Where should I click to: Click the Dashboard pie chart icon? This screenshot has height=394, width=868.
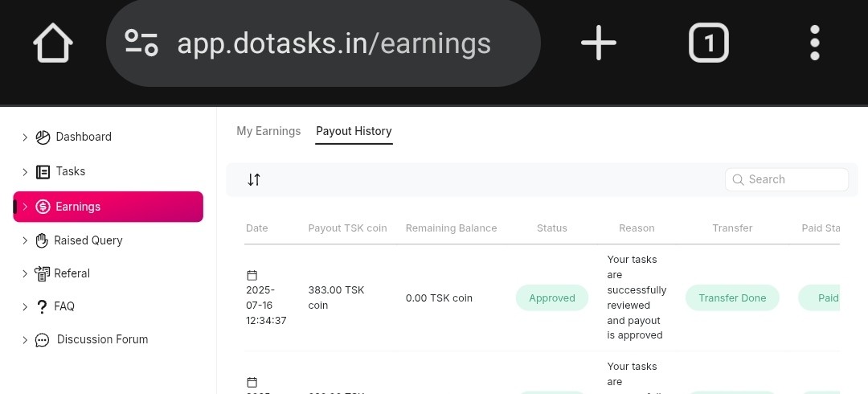43,137
